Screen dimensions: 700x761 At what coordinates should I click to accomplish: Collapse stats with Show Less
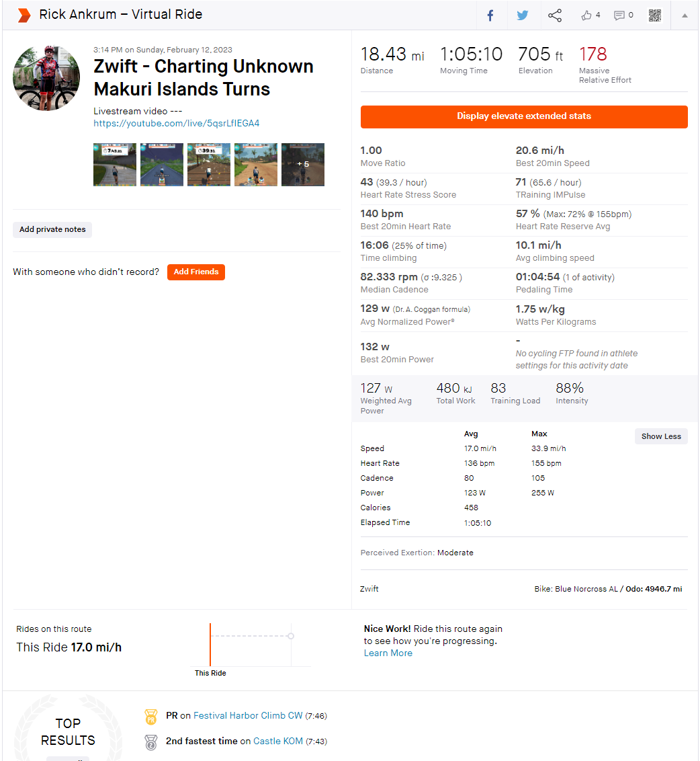pos(661,436)
